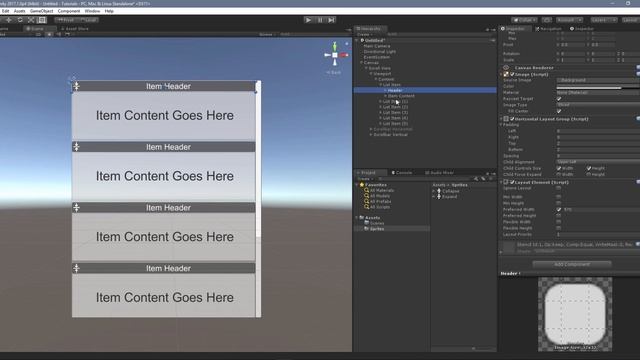640x360 pixels.
Task: Click expand icon on first Item Header
Action: coord(77,86)
